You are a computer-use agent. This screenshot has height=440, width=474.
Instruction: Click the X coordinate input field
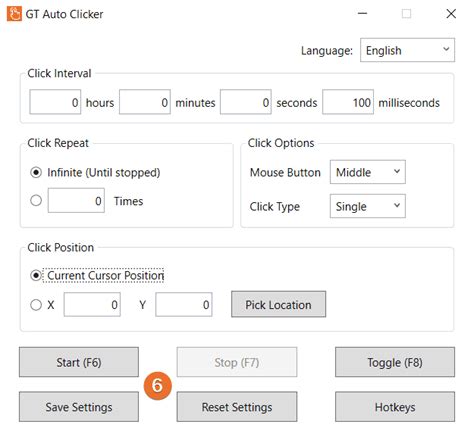tap(92, 304)
